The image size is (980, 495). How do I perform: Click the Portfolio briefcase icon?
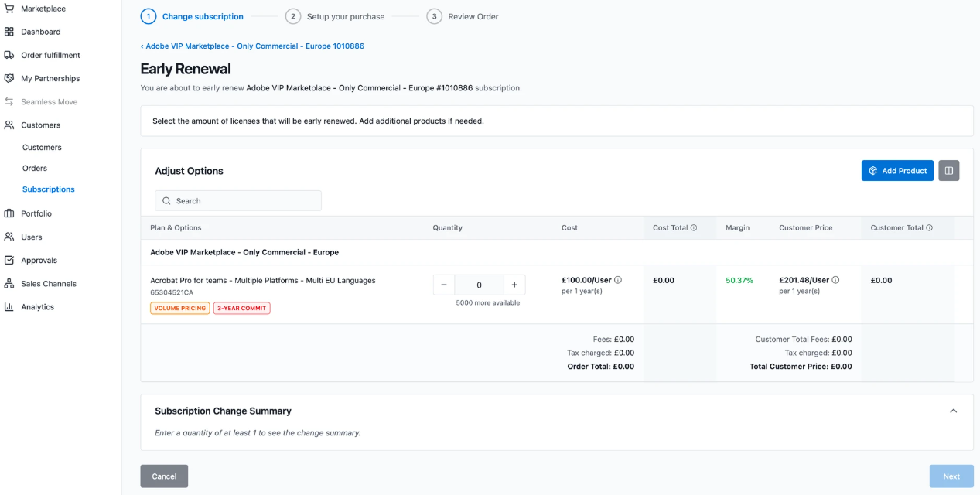click(x=9, y=213)
